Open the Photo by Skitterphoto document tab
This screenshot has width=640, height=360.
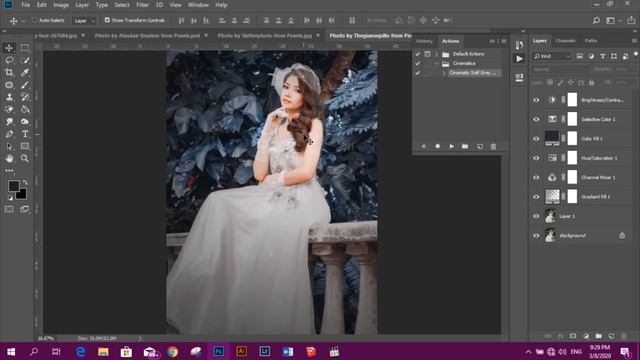[x=264, y=36]
